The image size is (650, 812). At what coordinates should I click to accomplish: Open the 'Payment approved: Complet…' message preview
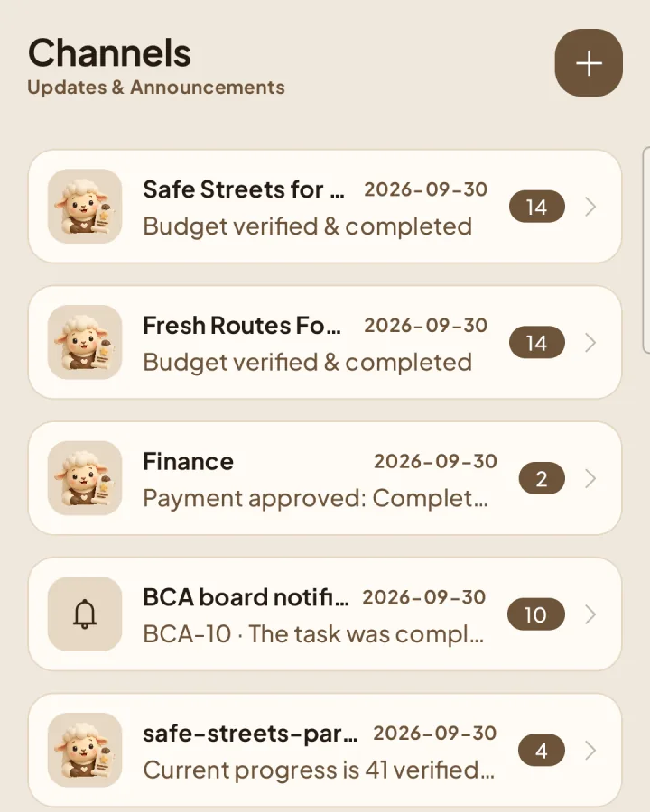point(315,498)
